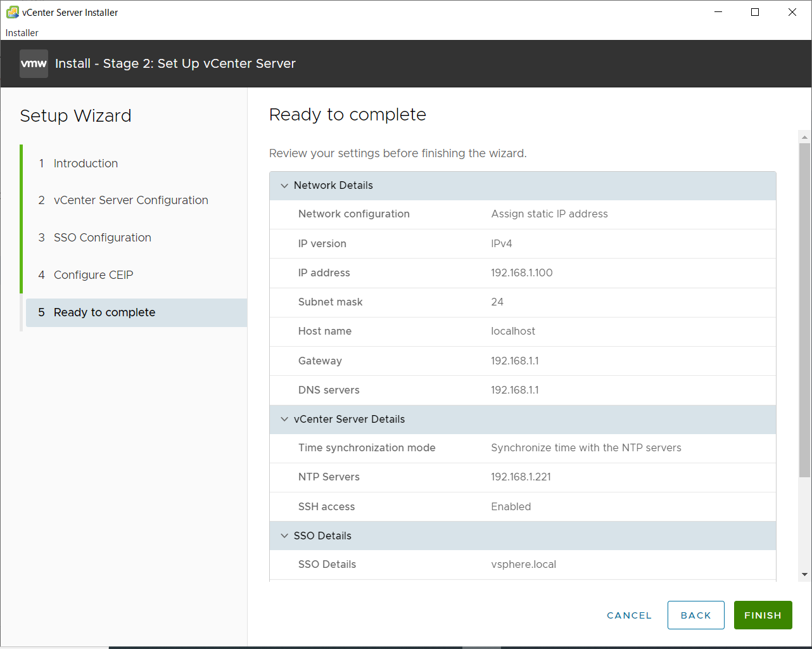This screenshot has height=649, width=812.
Task: Click the IPv4 value
Action: [502, 244]
